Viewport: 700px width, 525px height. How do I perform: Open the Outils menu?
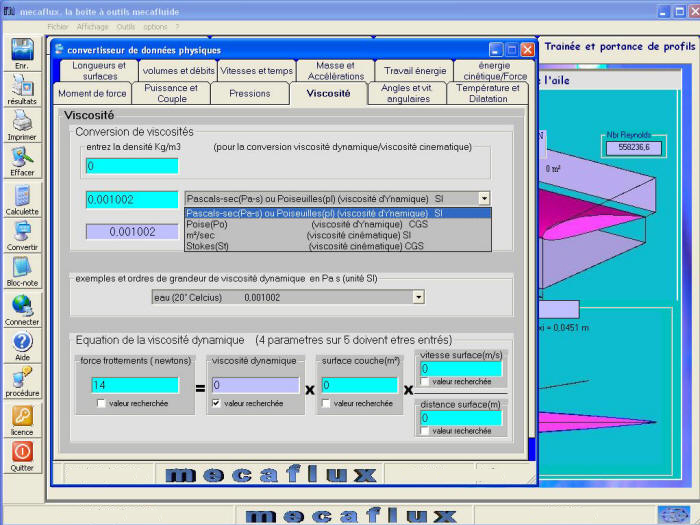125,27
